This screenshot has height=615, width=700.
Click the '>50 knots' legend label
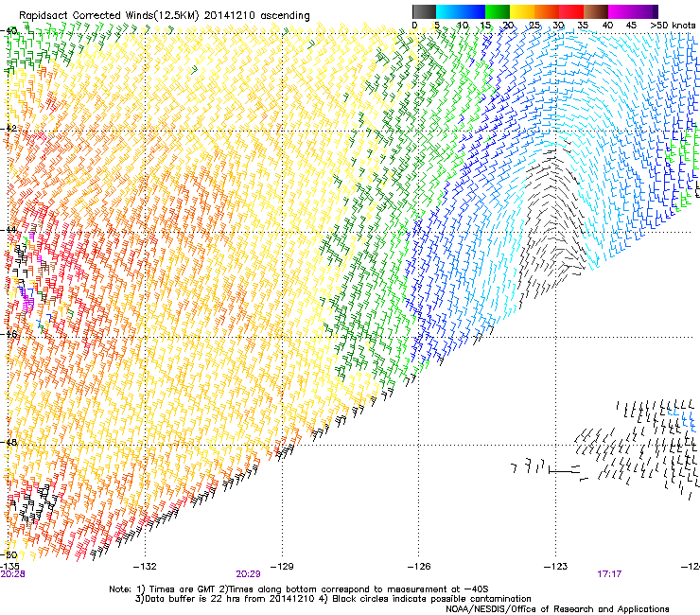coord(673,26)
